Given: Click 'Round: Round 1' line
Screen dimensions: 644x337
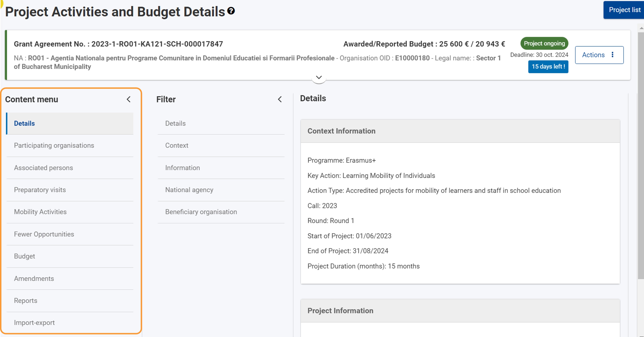Looking at the screenshot, I should tap(331, 221).
